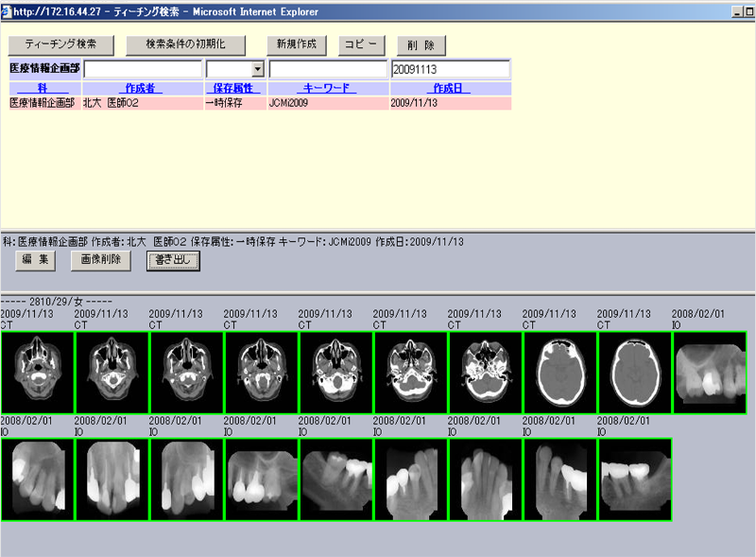Image resolution: width=756 pixels, height=557 pixels.
Task: Sort by 作成者 column header link
Action: pyautogui.click(x=143, y=88)
